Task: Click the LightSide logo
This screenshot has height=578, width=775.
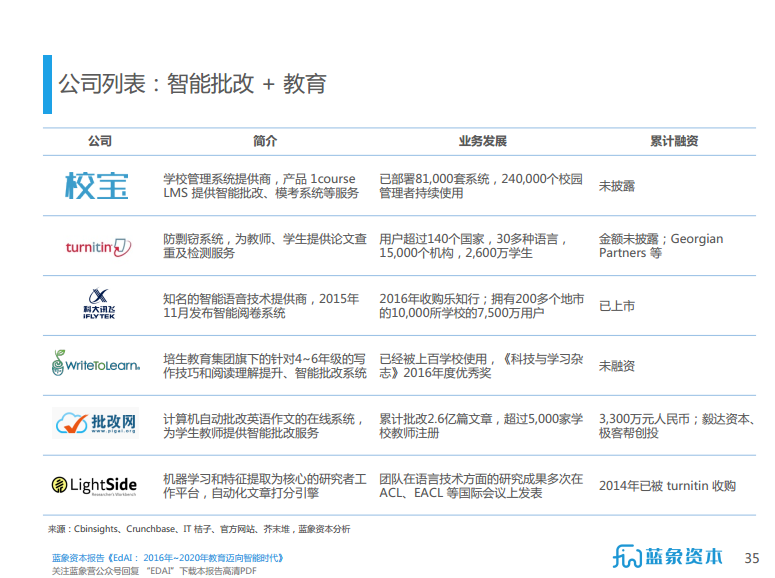Action: click(x=94, y=485)
